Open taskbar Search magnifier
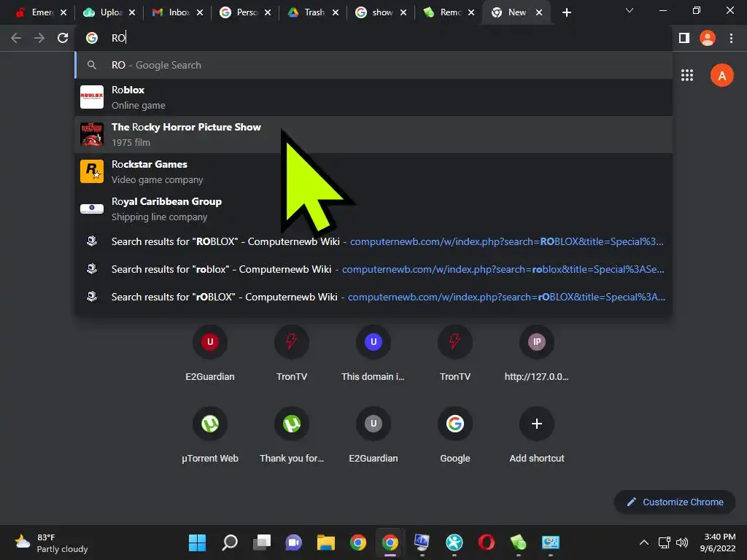This screenshot has height=560, width=747. point(230,542)
